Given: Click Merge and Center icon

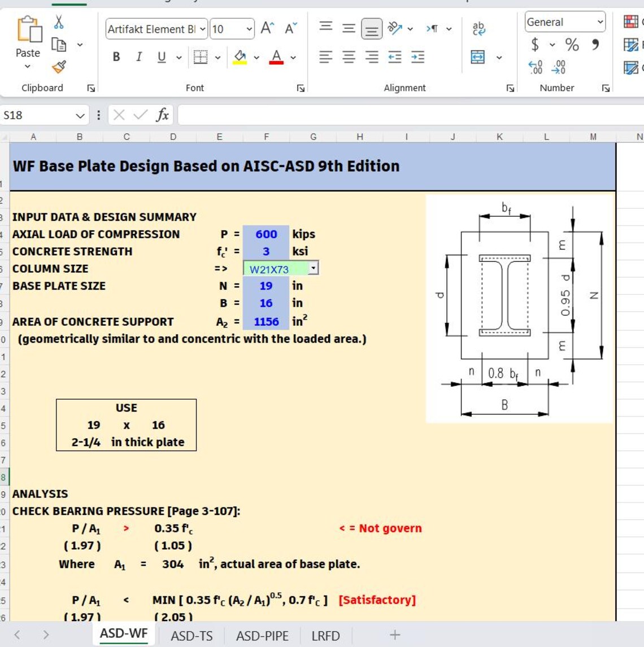Looking at the screenshot, I should point(478,57).
